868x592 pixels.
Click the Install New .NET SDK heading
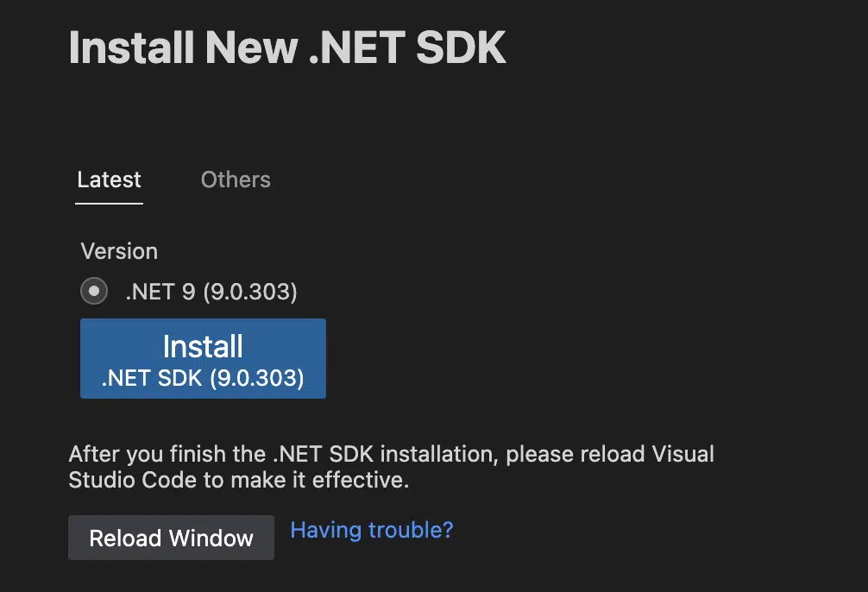(287, 47)
